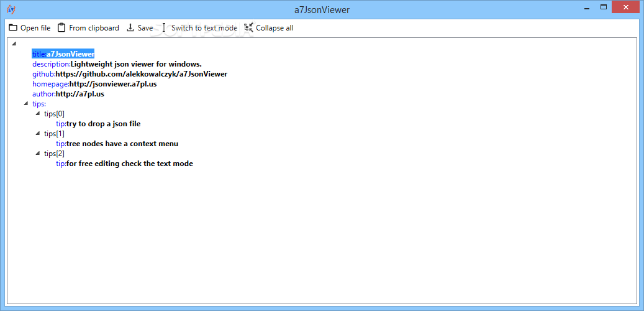Select the 'author:http://a7pl.us' row
This screenshot has height=311, width=644.
(x=68, y=94)
